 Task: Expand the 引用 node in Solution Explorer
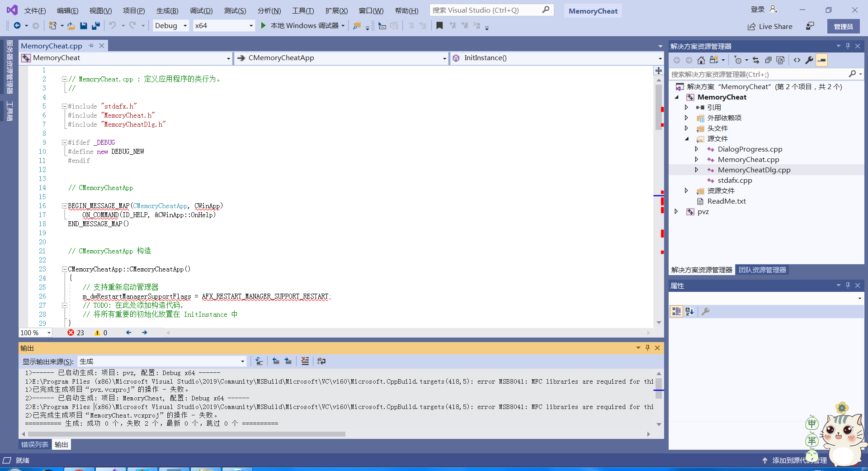pos(686,107)
